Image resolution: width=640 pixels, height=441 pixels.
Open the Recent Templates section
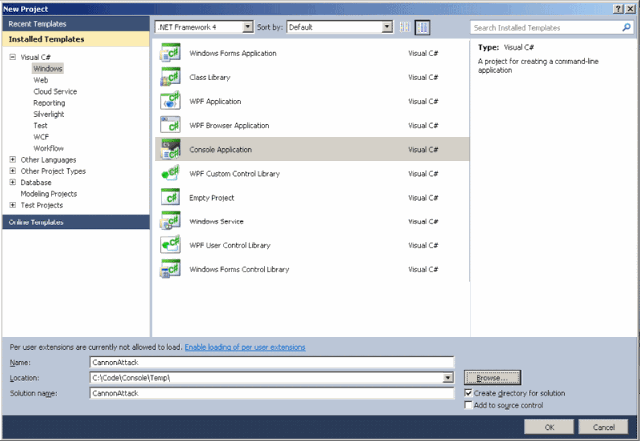pos(76,24)
